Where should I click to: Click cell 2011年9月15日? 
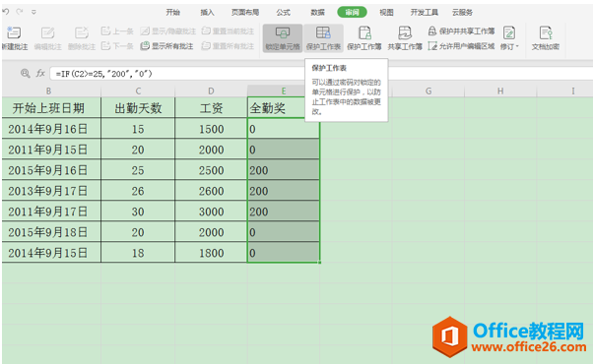pos(51,150)
